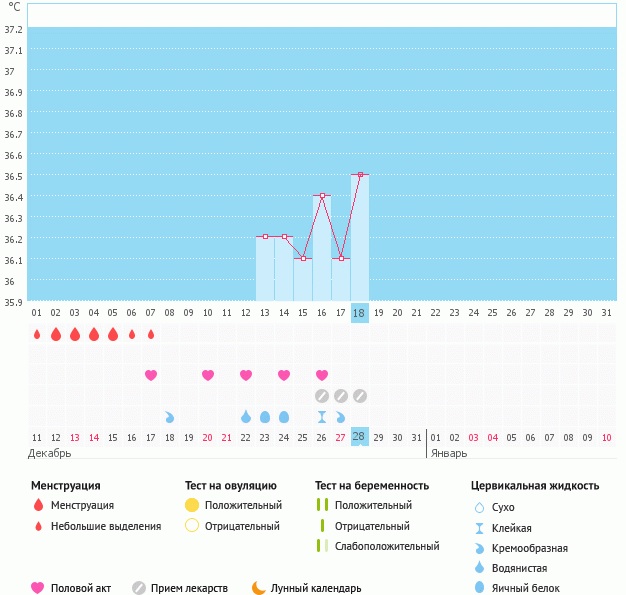Select the creamy fluid icon on December 18
The height and width of the screenshot is (595, 626).
[x=170, y=416]
